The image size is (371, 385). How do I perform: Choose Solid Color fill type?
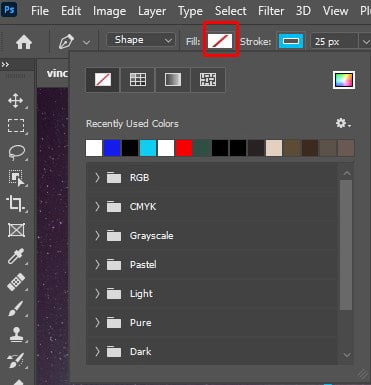138,80
